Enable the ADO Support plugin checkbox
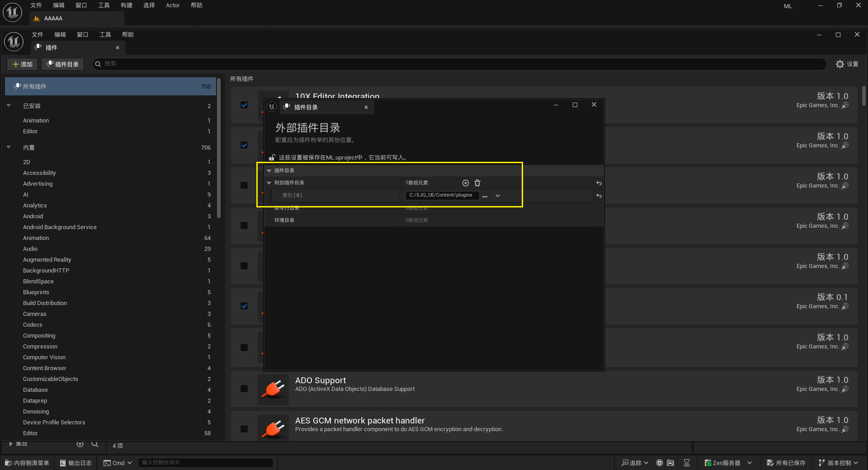The image size is (868, 470). [244, 389]
